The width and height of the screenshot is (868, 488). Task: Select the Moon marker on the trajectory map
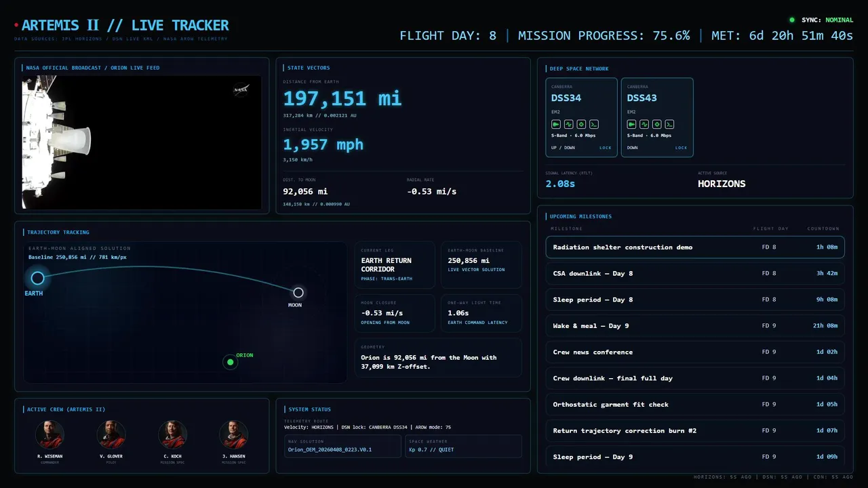(x=298, y=293)
